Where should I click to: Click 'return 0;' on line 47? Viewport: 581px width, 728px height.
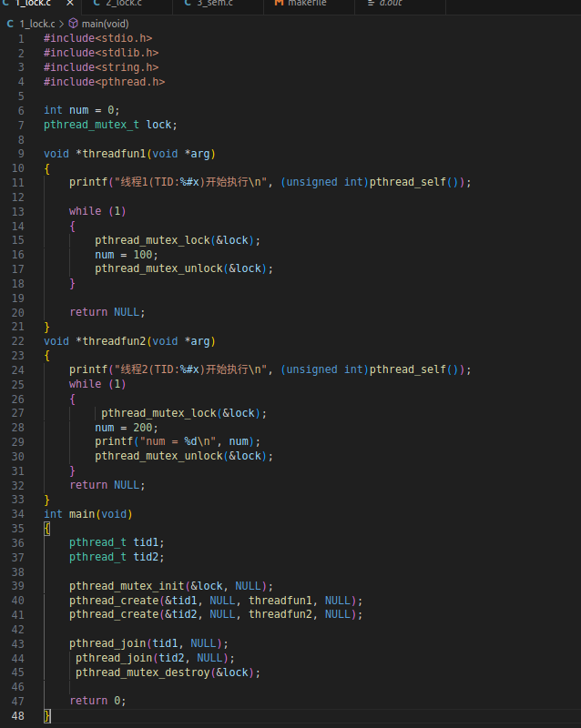click(x=97, y=701)
